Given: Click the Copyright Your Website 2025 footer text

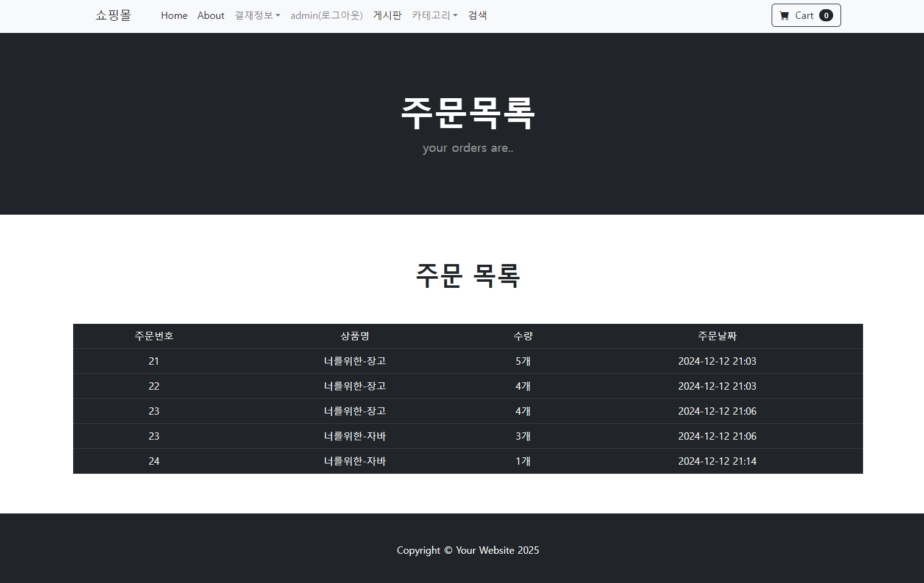Looking at the screenshot, I should point(468,550).
